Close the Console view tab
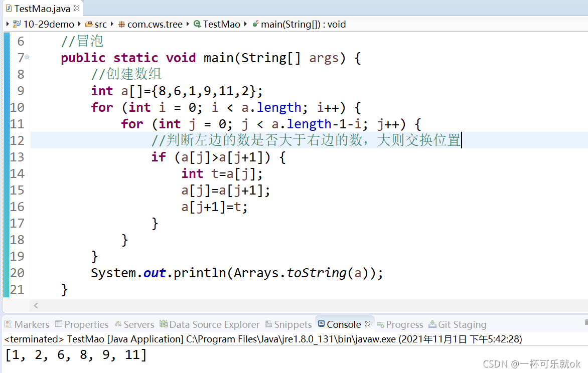 pos(368,323)
